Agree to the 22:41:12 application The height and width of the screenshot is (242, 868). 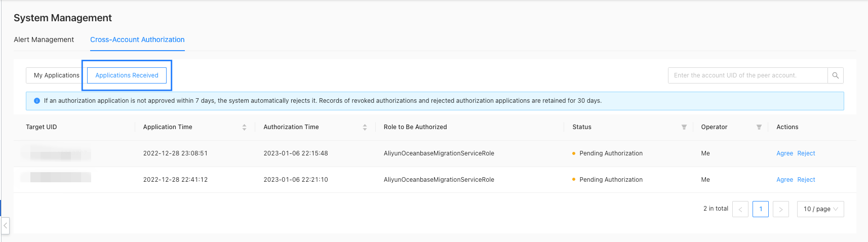click(x=784, y=180)
